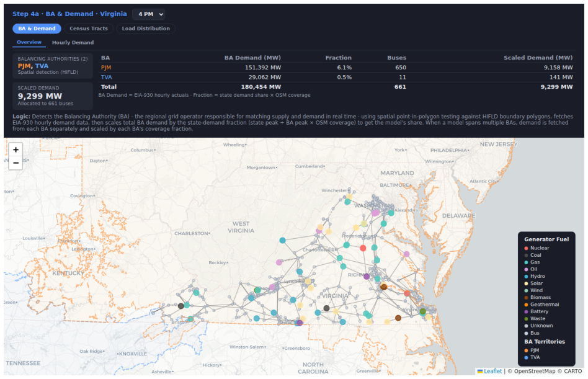The width and height of the screenshot is (588, 379).
Task: Click the green waste marker near Virginia Beach
Action: click(422, 311)
